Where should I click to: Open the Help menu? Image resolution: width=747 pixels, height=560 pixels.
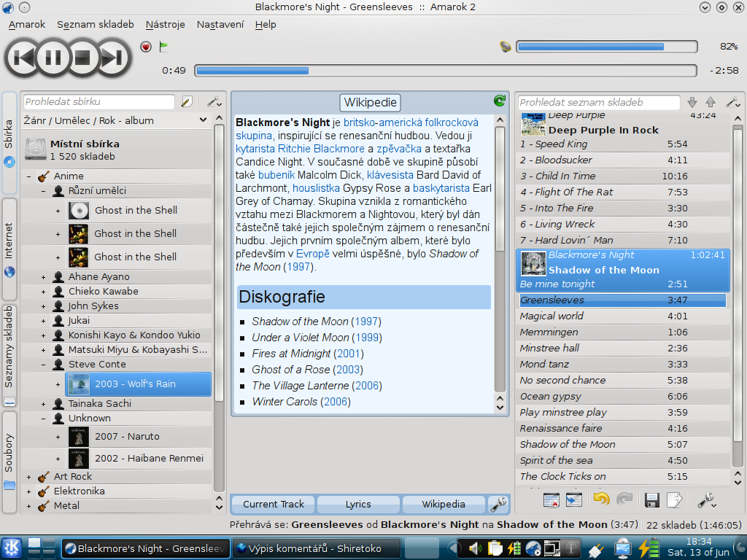[266, 24]
